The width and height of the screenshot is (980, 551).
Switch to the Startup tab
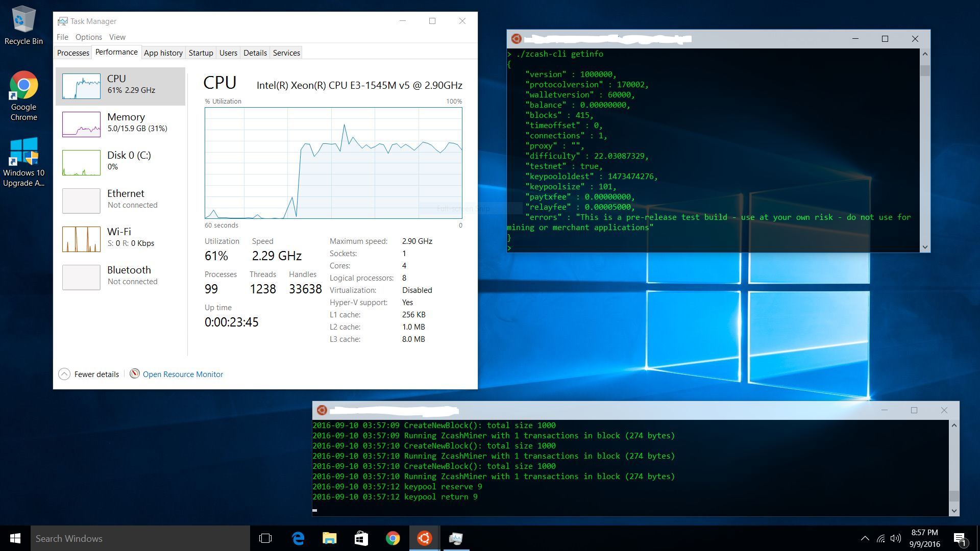pos(201,53)
